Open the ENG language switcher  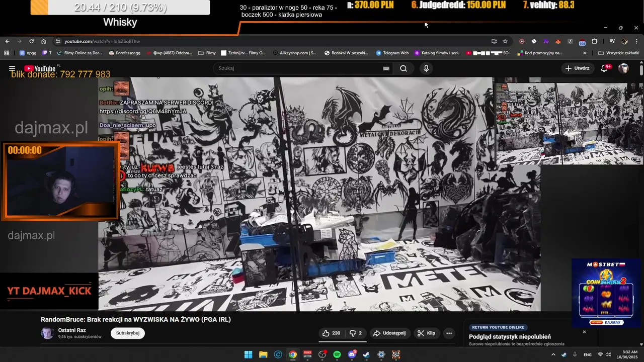(x=587, y=354)
